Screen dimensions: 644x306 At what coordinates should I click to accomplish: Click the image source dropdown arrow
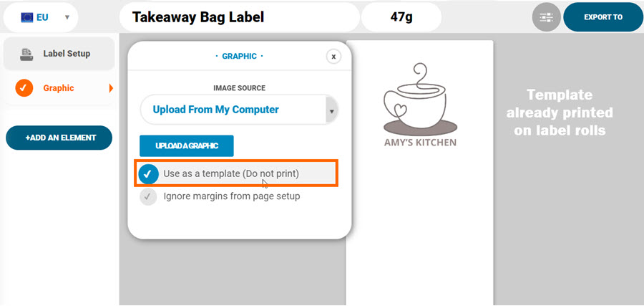[332, 111]
